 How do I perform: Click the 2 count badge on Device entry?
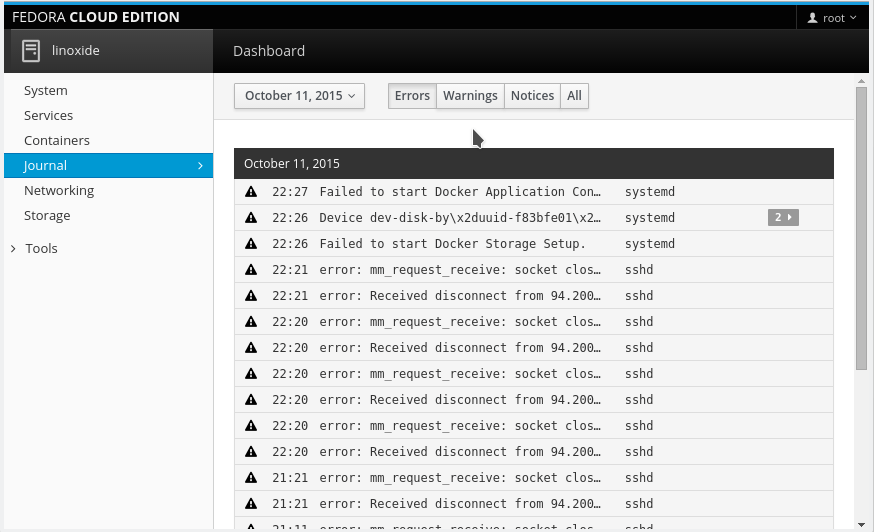pyautogui.click(x=782, y=217)
